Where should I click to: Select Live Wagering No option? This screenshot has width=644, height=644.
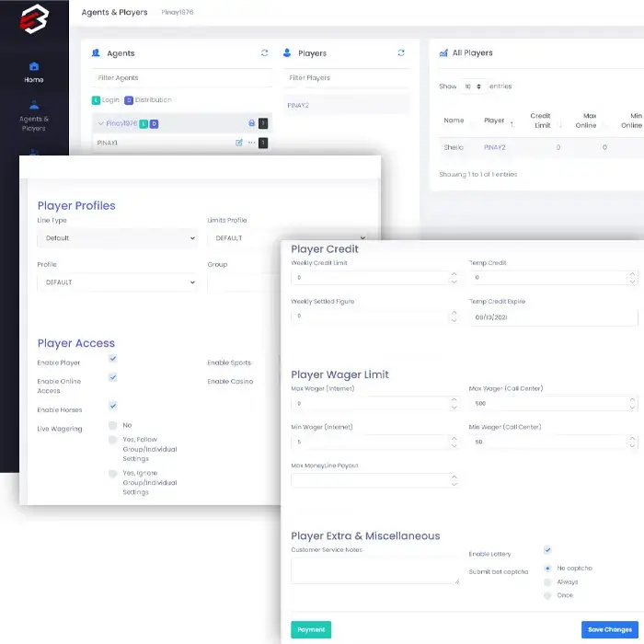112,425
